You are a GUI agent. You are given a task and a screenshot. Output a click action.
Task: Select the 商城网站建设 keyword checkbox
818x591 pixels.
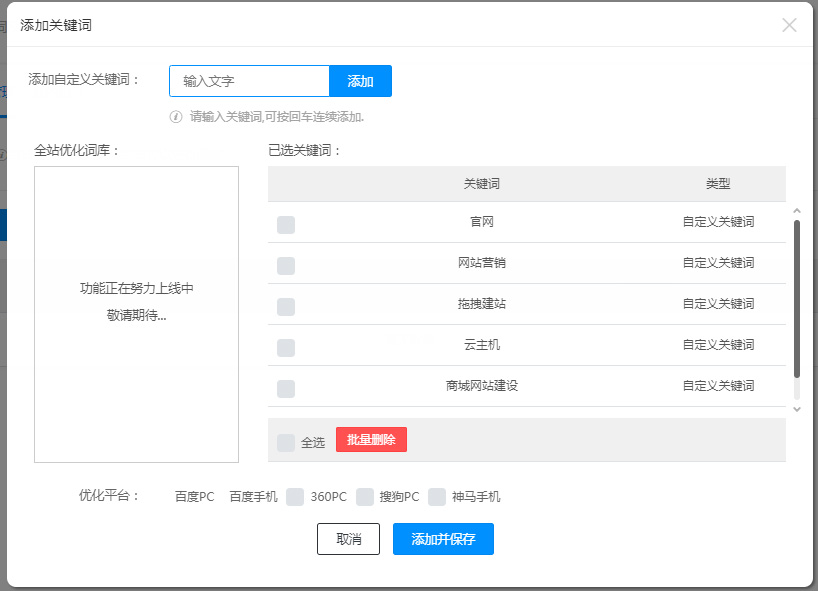(286, 388)
